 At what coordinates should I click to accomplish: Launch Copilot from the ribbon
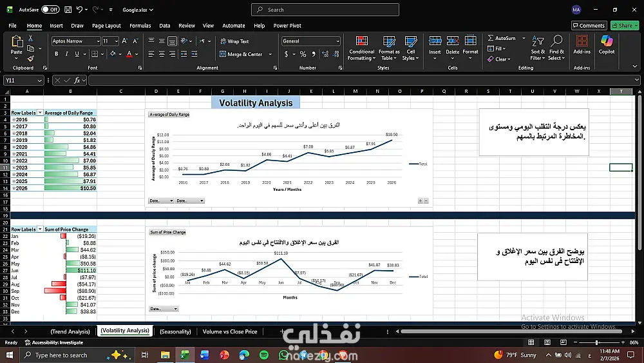coord(607,44)
